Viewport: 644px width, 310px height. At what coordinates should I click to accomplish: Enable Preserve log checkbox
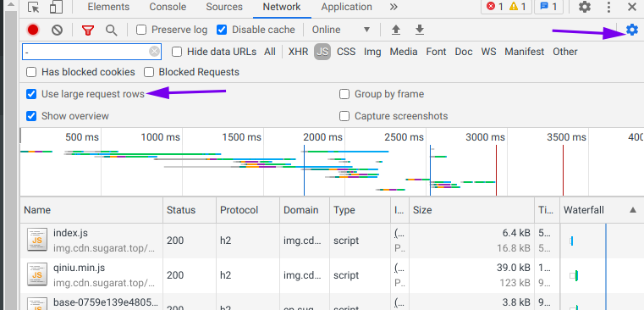(x=141, y=30)
